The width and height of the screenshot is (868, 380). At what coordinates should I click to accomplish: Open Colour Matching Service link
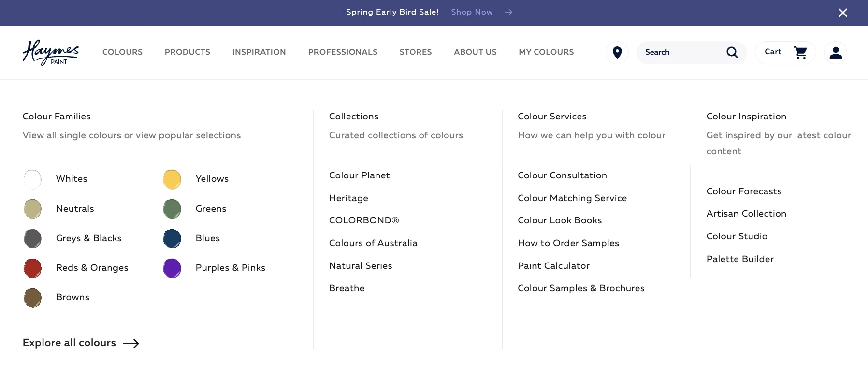pos(572,198)
